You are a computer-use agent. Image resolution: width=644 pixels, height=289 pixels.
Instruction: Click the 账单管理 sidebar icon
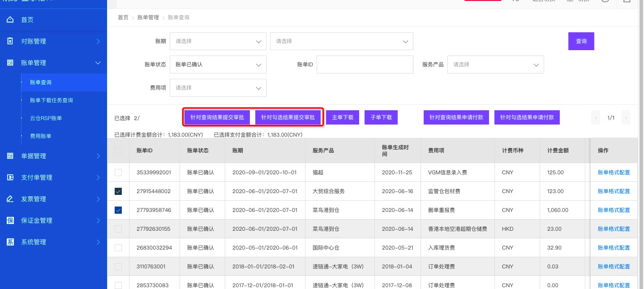point(10,63)
